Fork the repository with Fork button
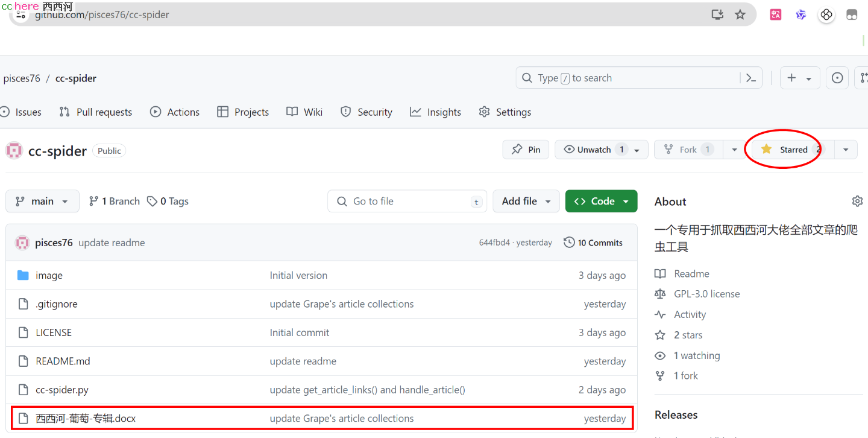This screenshot has height=438, width=868. 688,150
